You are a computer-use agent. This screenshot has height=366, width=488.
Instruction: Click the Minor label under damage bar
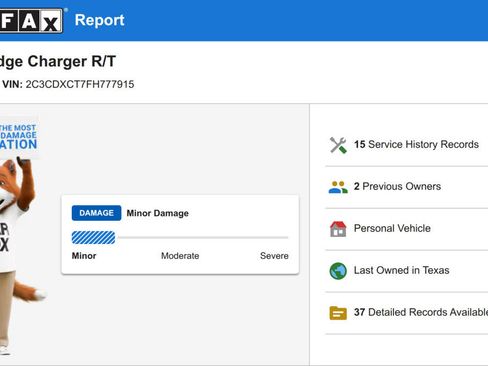pyautogui.click(x=84, y=256)
